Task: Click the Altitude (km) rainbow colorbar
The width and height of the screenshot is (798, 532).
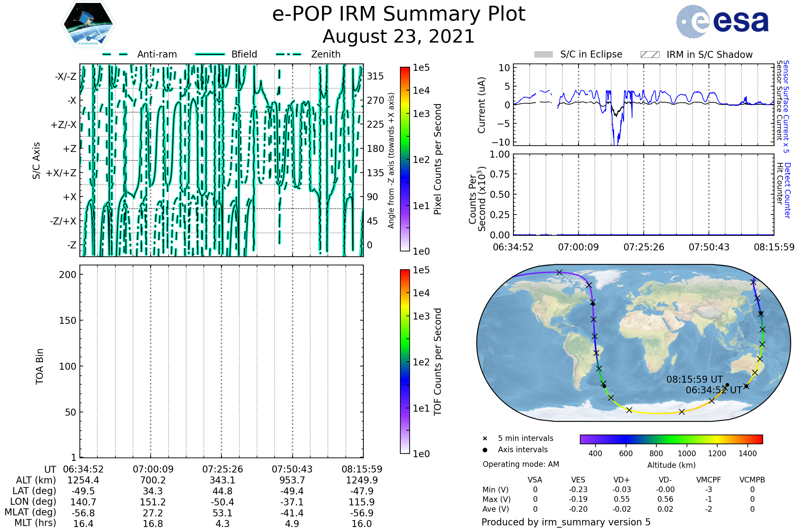Action: point(671,439)
